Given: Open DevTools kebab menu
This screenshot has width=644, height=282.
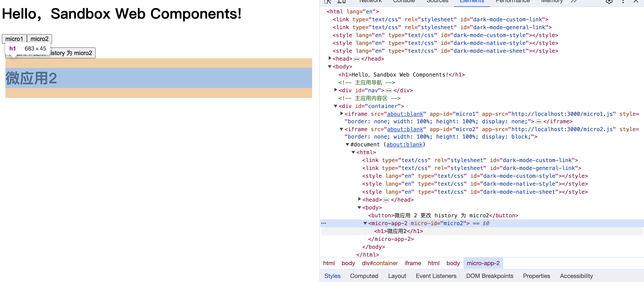Looking at the screenshot, I should [x=623, y=2].
